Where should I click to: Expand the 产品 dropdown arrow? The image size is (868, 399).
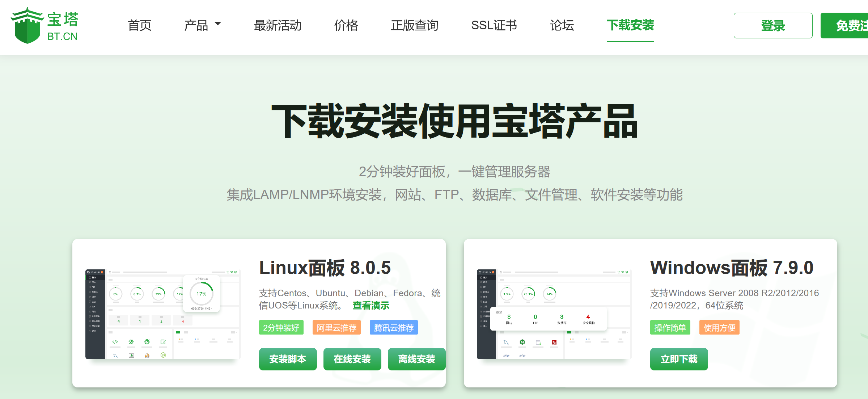tap(218, 24)
